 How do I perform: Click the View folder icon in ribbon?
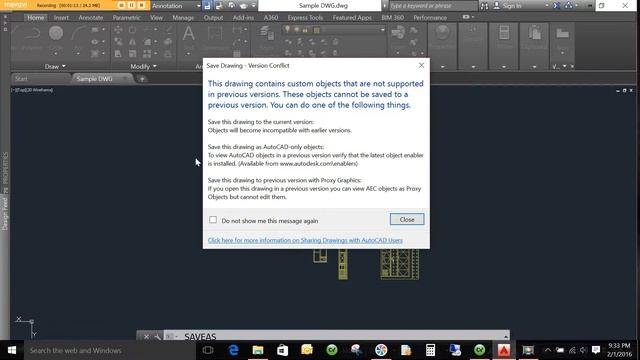pos(562,33)
